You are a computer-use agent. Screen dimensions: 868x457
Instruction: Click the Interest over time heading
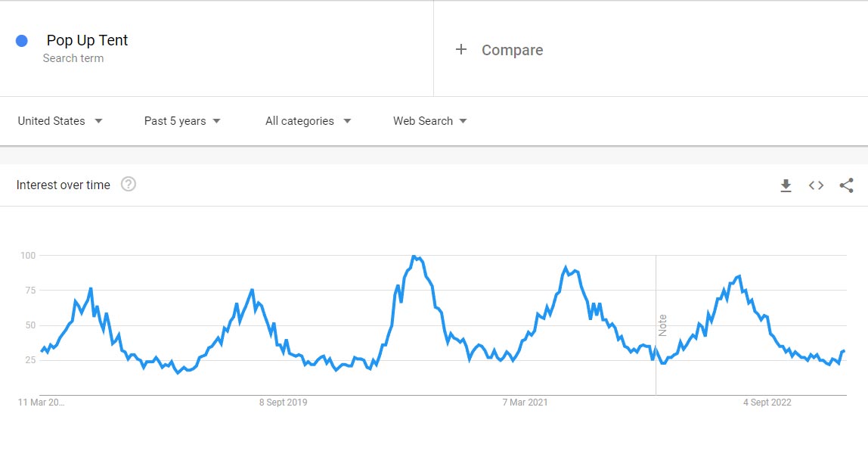point(64,185)
